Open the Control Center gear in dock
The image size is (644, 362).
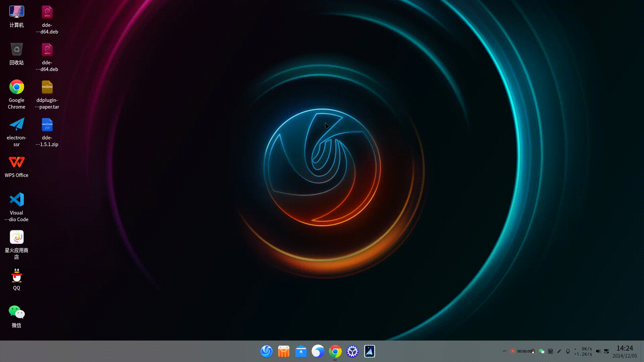352,351
